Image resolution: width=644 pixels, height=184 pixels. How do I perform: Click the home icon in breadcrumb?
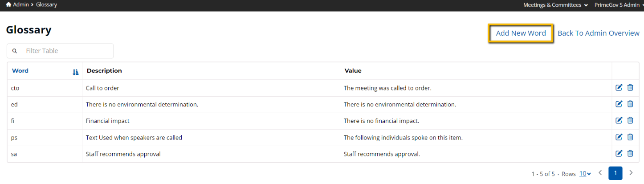pos(8,4)
